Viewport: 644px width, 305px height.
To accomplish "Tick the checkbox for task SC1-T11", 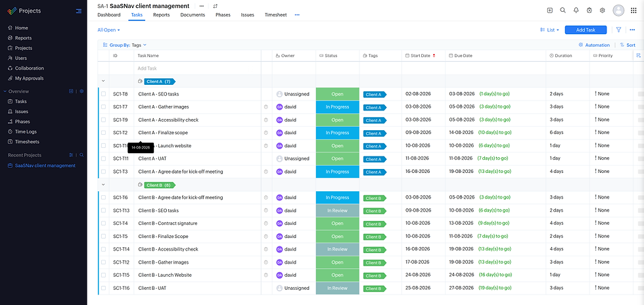I will tap(104, 158).
